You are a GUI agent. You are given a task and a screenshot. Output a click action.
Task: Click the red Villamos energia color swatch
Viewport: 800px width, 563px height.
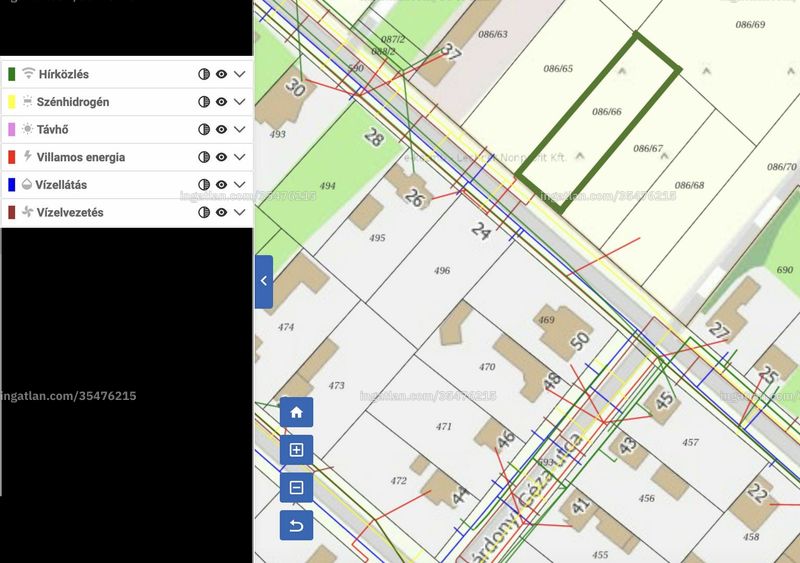coord(12,157)
